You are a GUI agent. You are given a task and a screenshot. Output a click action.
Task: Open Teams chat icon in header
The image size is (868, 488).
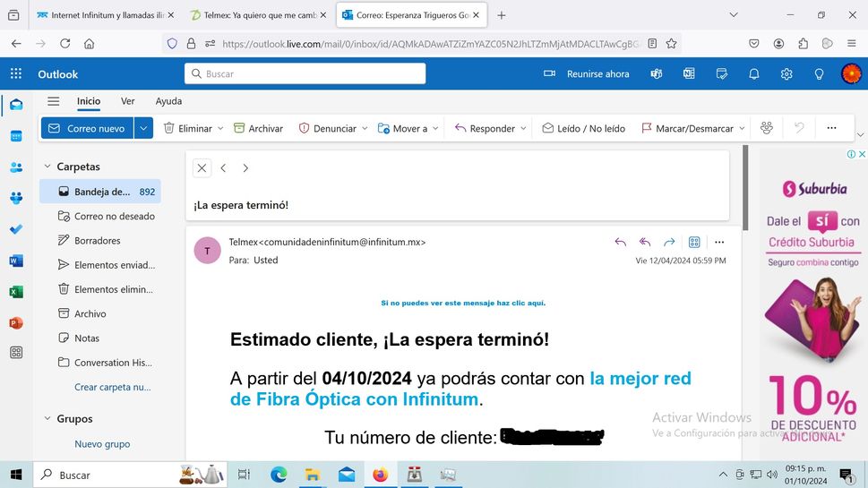click(657, 73)
